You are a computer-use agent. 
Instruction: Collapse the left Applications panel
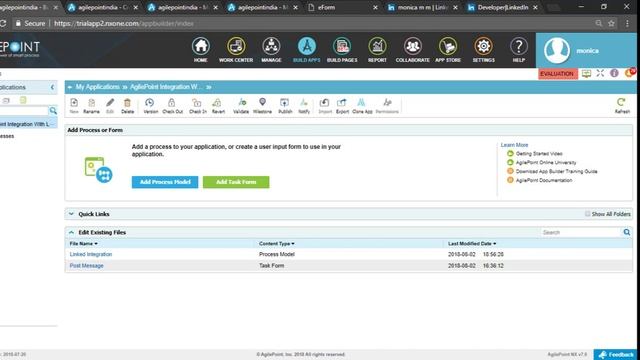coord(52,87)
